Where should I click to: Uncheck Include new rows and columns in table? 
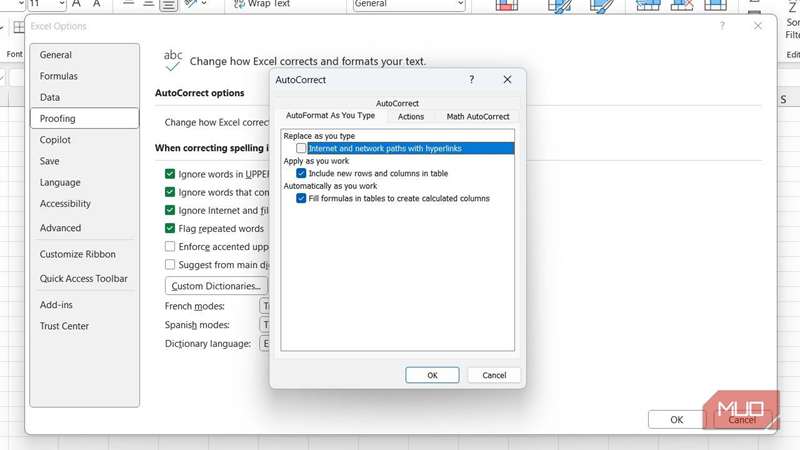pos(301,173)
